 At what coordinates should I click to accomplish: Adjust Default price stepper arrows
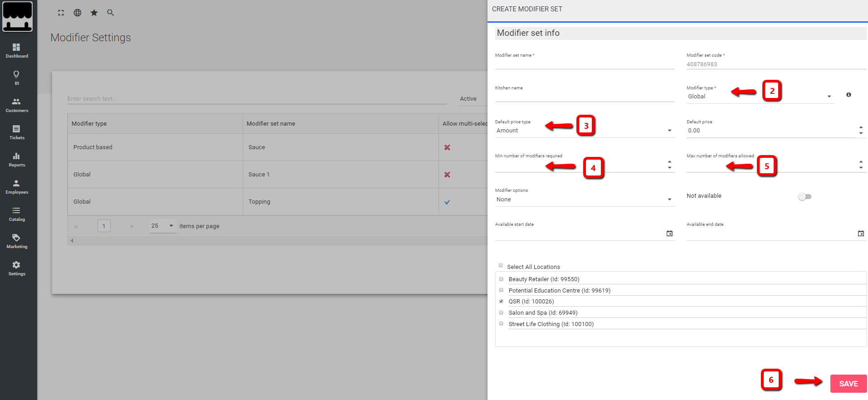(x=861, y=130)
